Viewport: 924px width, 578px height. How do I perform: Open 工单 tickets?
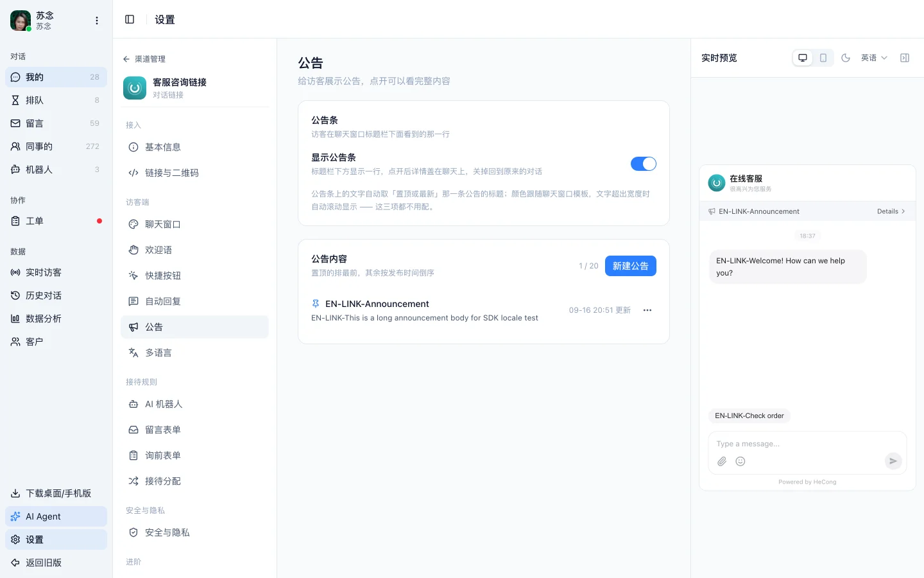(x=56, y=221)
